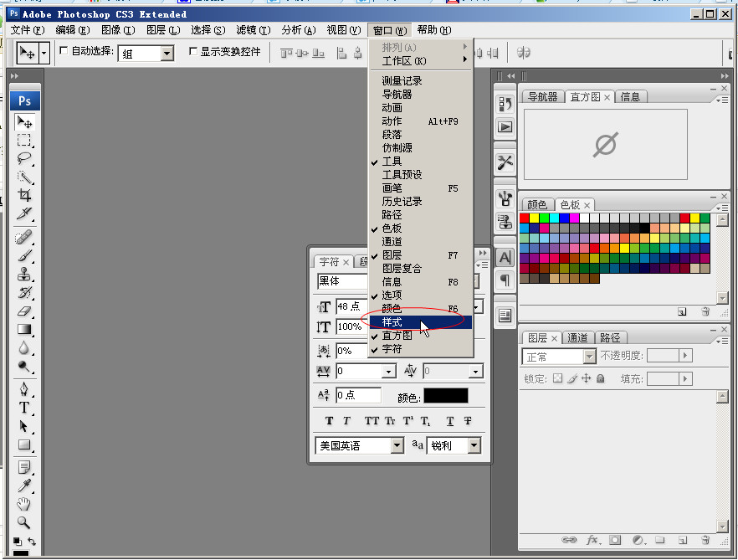The height and width of the screenshot is (560, 738).
Task: Select the Rectangular Marquee tool
Action: click(24, 140)
